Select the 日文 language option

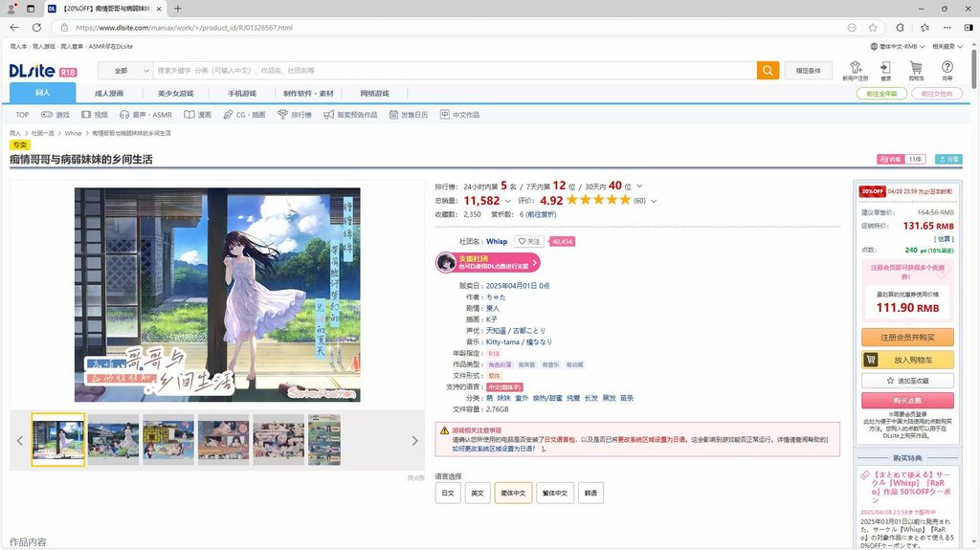pyautogui.click(x=448, y=494)
